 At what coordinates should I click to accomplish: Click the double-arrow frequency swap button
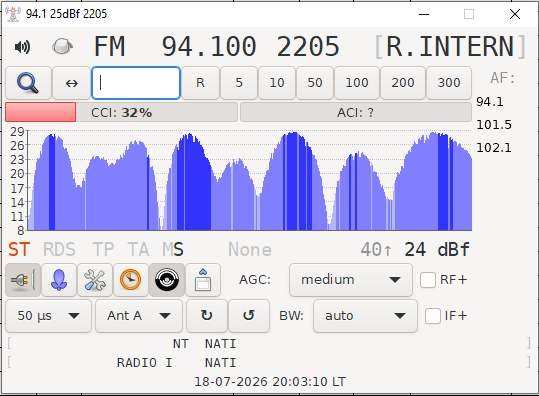tap(72, 83)
